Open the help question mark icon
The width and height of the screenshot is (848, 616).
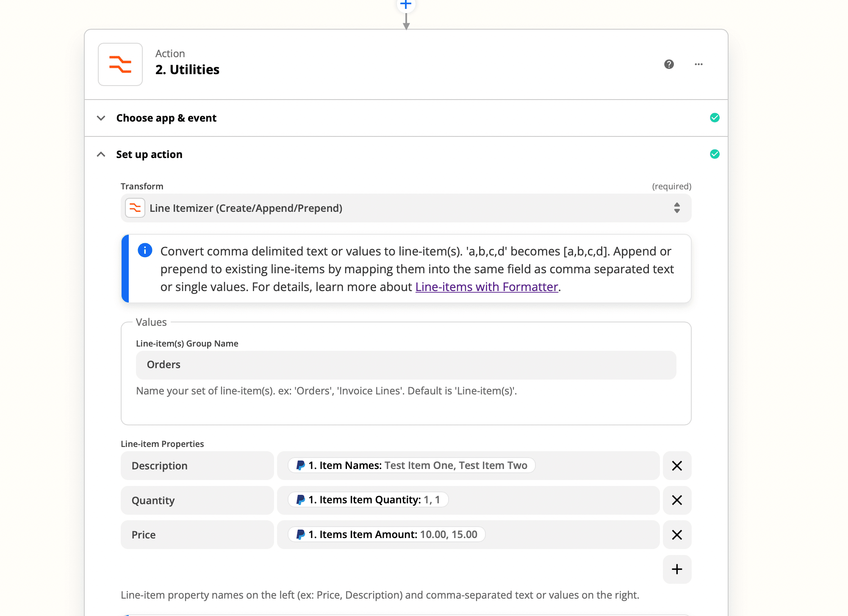[669, 64]
